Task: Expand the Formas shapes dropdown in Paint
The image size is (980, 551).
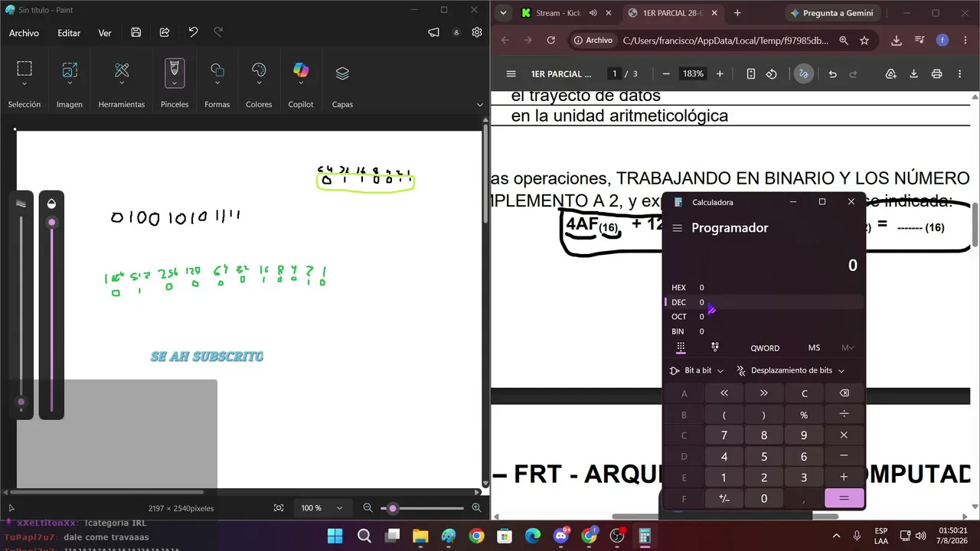Action: [217, 83]
